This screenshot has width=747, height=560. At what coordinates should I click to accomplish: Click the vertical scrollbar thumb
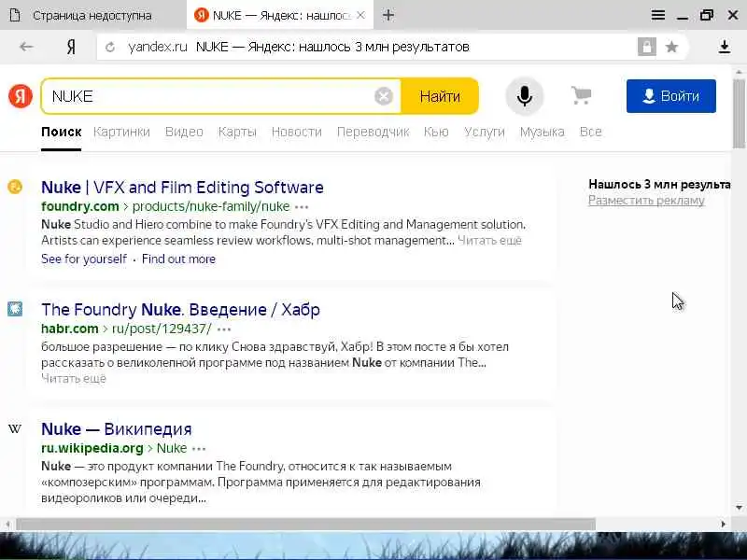click(x=739, y=114)
